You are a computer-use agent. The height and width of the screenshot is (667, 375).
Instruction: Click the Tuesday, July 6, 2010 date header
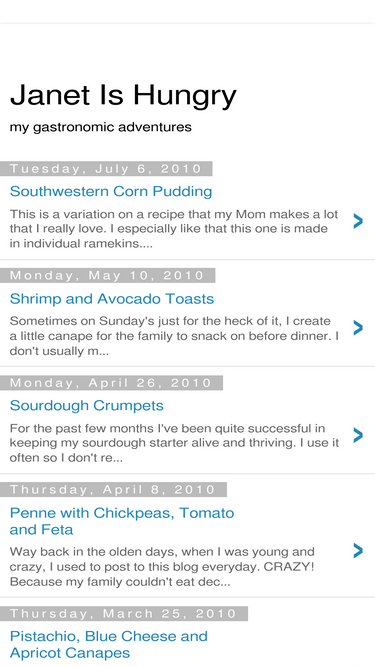pyautogui.click(x=106, y=168)
